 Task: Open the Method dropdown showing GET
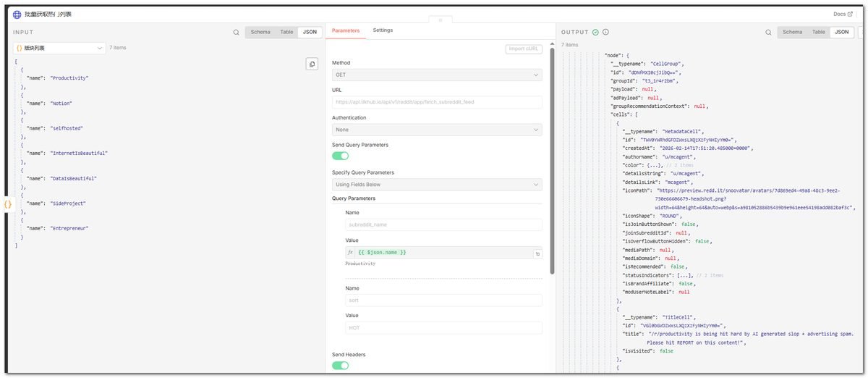[437, 75]
